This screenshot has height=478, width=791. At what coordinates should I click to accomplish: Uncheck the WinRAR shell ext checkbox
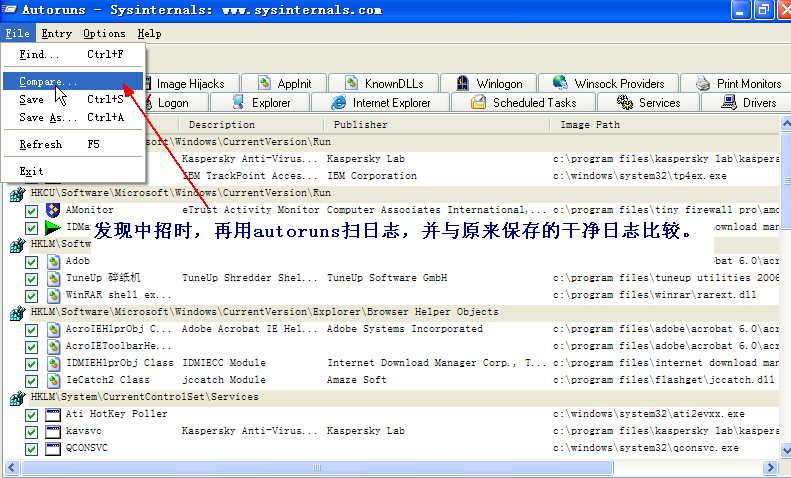[x=31, y=296]
